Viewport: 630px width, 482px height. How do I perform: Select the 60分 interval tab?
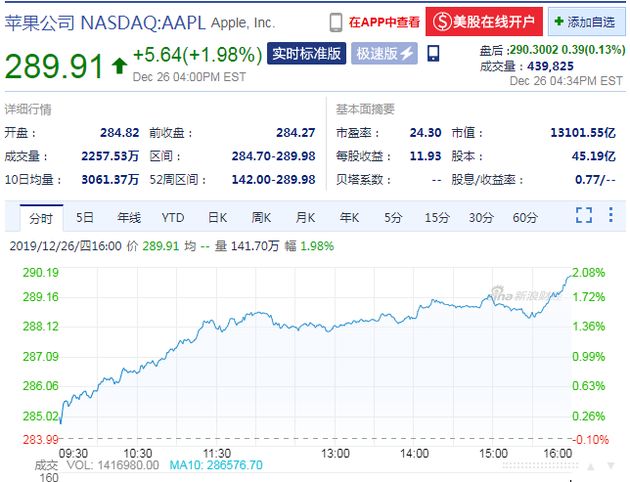pos(525,217)
